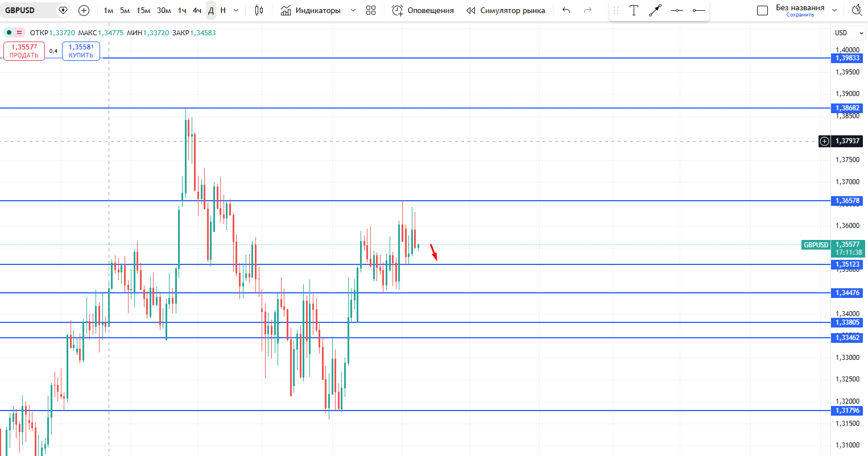
Task: Click the square layout icon beside Без названия
Action: (x=763, y=10)
